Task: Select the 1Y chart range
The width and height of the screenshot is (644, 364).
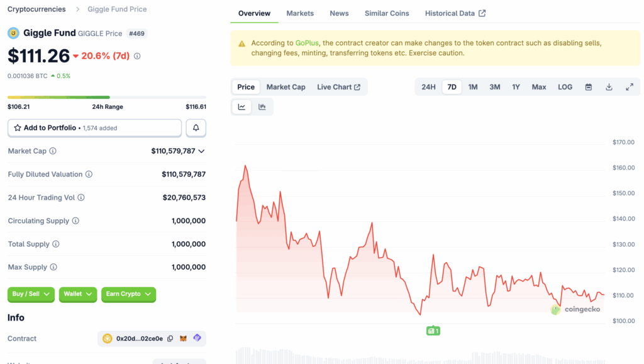Action: [x=516, y=87]
